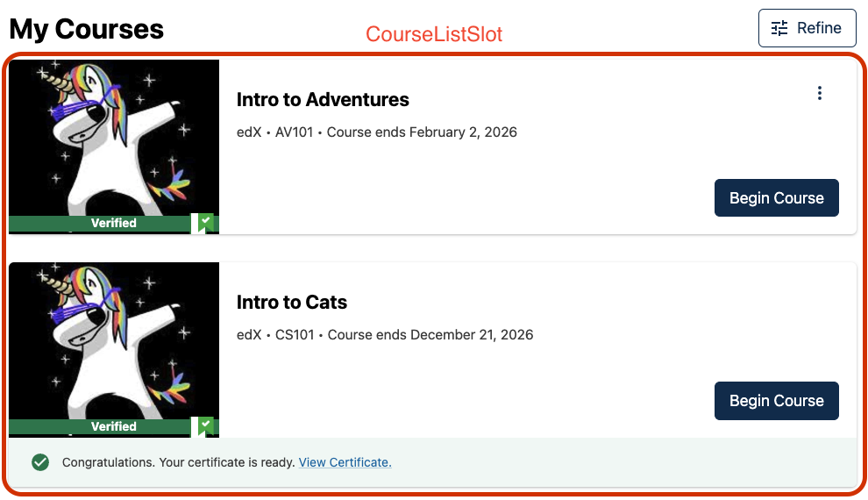The image size is (868, 500).
Task: Follow the View Certificate link
Action: point(345,462)
